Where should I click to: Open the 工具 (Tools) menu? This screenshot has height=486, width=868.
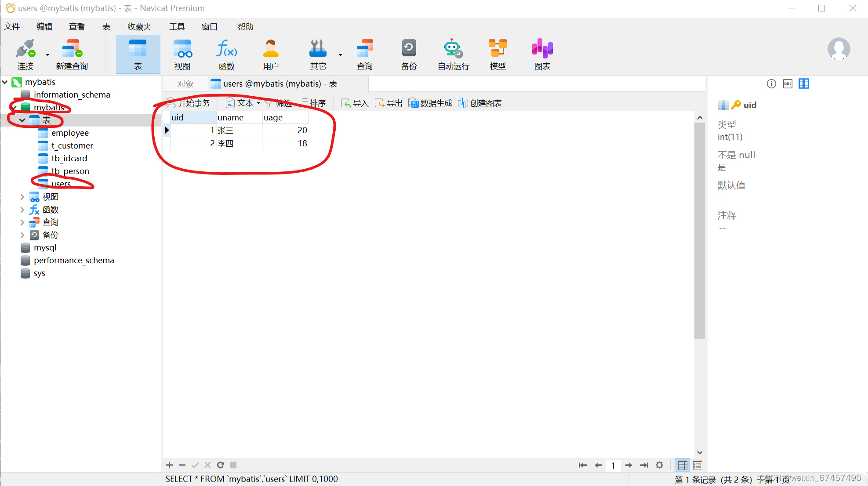[177, 27]
